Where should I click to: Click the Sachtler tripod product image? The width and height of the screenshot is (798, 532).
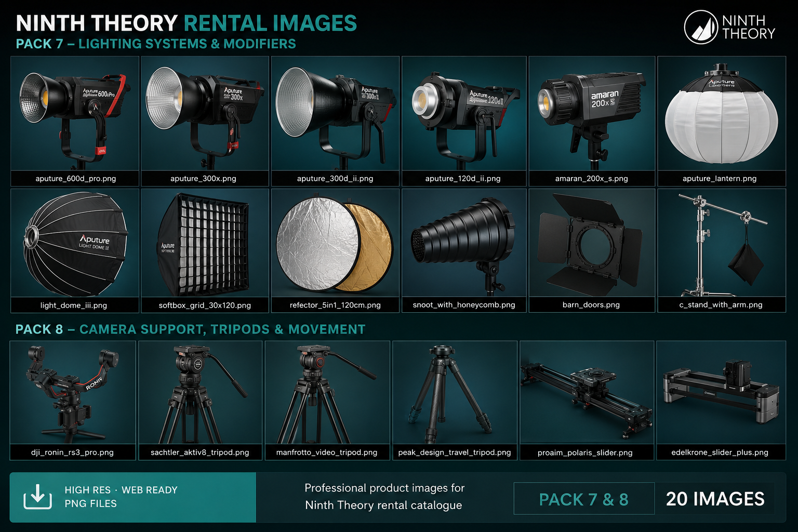point(200,392)
